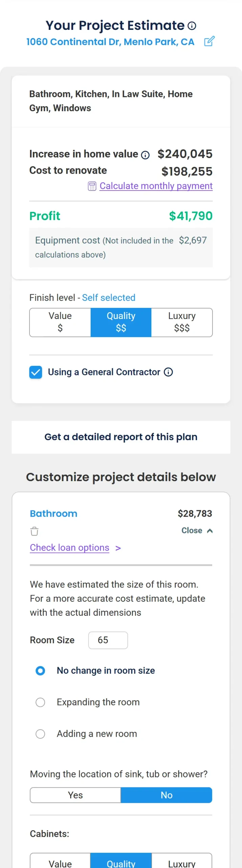Click the Room Size input field
The image size is (242, 868).
[x=108, y=640]
